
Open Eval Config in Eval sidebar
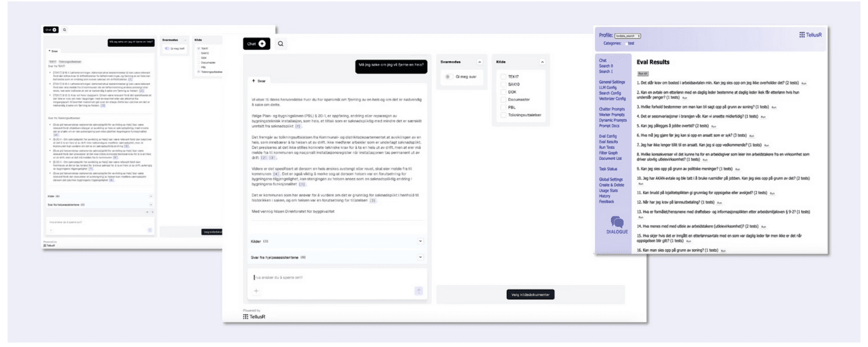(x=608, y=136)
